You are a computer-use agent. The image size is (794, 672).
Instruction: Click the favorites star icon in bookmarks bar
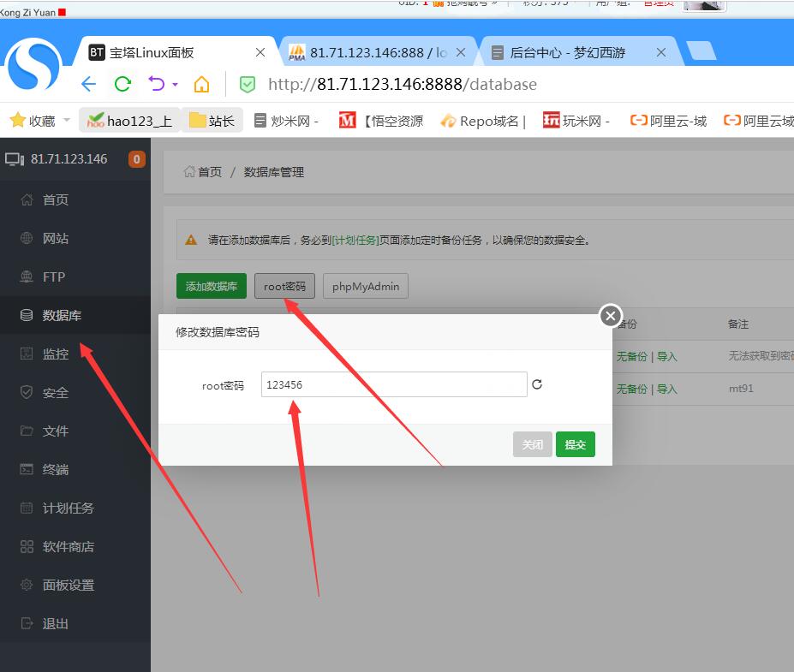pos(16,121)
